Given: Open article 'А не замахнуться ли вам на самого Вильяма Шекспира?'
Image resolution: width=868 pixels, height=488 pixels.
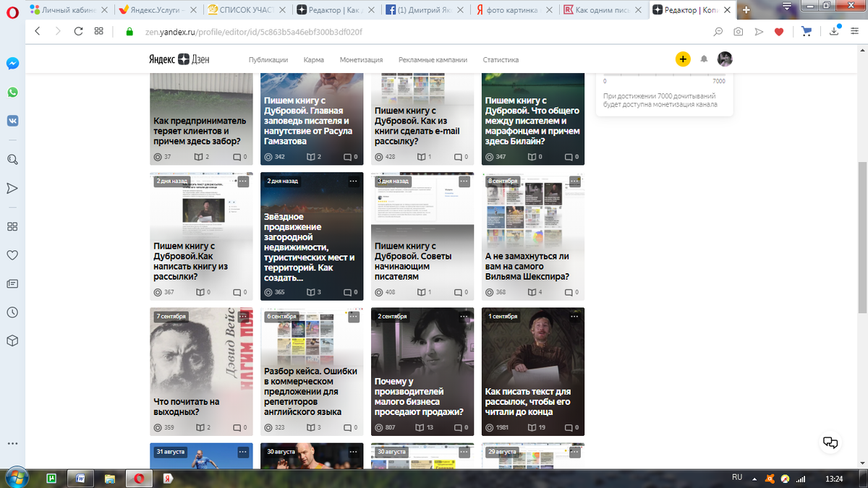Looking at the screenshot, I should 528,266.
